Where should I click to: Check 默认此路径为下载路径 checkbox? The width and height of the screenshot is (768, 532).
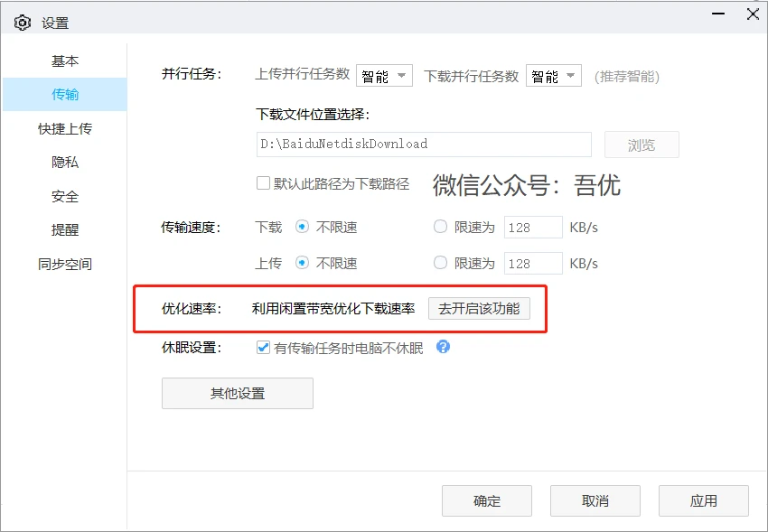pyautogui.click(x=263, y=183)
